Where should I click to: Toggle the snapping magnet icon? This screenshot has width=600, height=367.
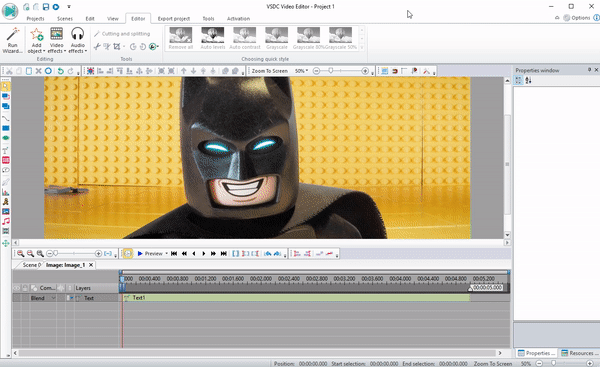coord(395,71)
